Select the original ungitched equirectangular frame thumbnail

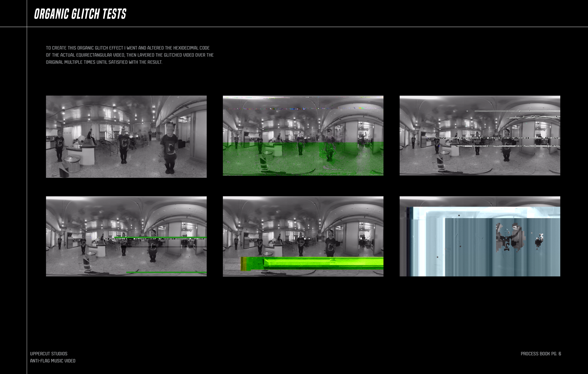(x=127, y=136)
